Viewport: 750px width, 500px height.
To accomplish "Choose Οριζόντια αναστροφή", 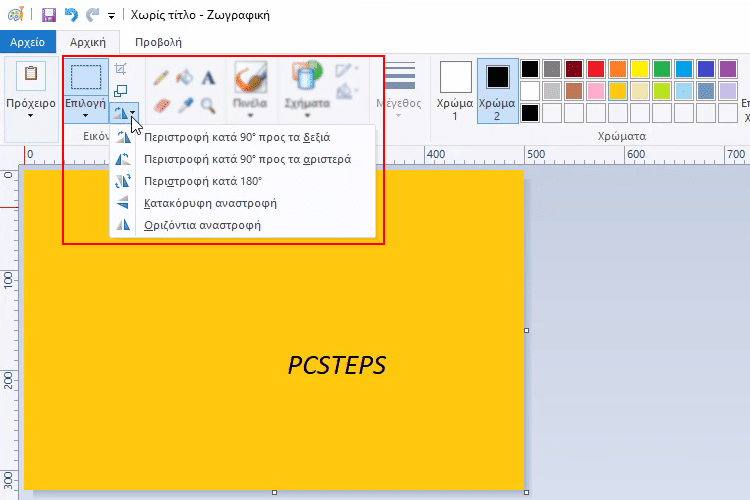I will point(243,225).
